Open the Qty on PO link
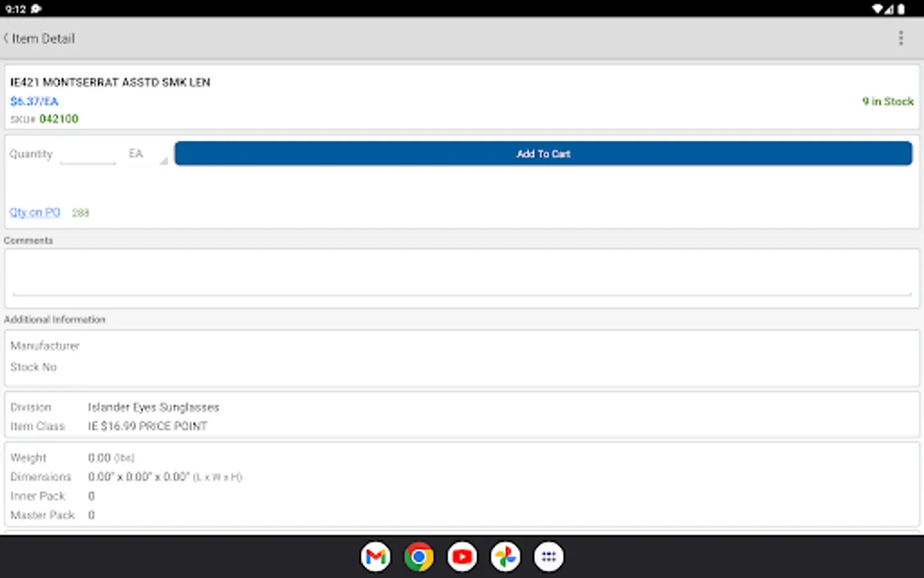 click(x=35, y=212)
